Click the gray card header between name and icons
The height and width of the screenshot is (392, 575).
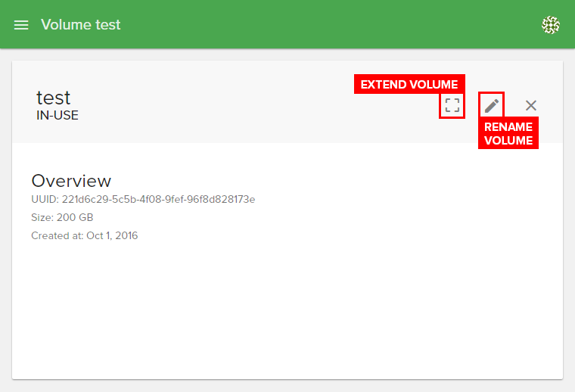pos(250,106)
